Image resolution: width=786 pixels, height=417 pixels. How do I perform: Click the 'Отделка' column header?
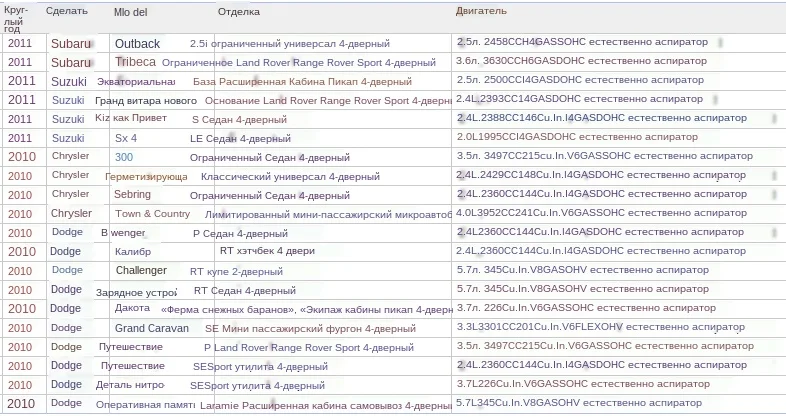[x=239, y=12]
